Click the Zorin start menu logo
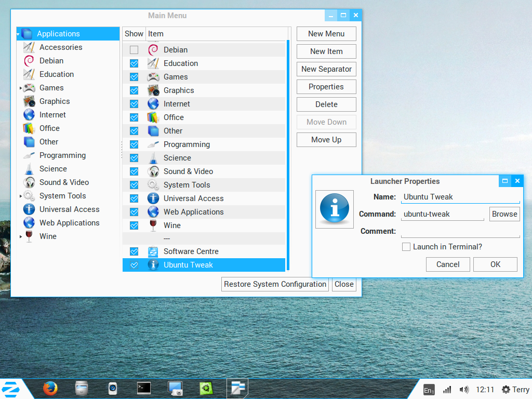The height and width of the screenshot is (399, 532). 9,389
